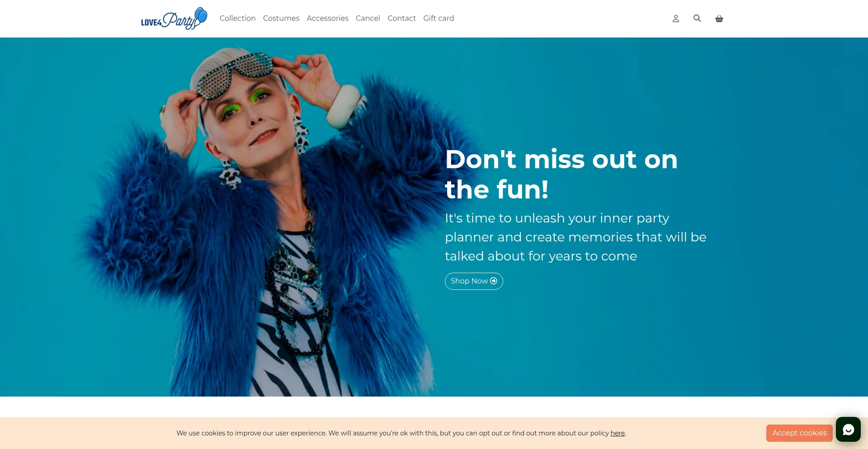Viewport: 868px width, 449px height.
Task: Open the cookie policy 'here' link
Action: (618, 433)
